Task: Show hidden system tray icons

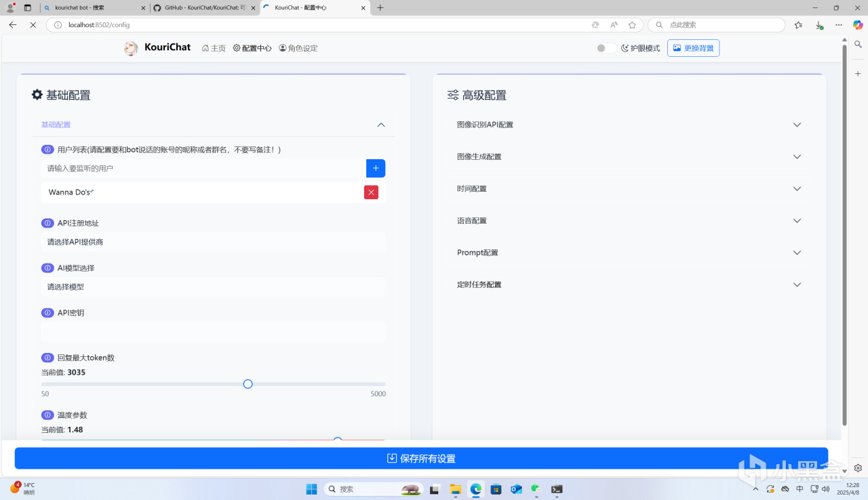Action: click(x=756, y=489)
